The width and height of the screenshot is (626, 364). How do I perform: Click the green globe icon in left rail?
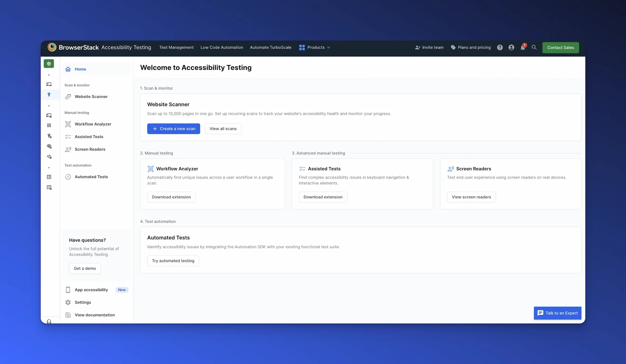49,64
